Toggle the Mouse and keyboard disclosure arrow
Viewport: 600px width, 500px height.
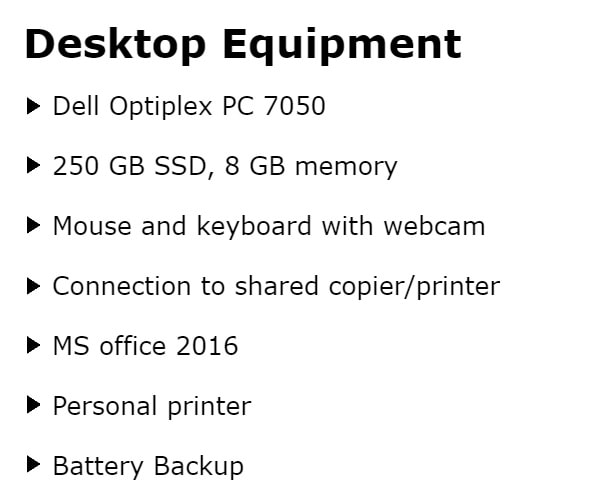click(33, 225)
